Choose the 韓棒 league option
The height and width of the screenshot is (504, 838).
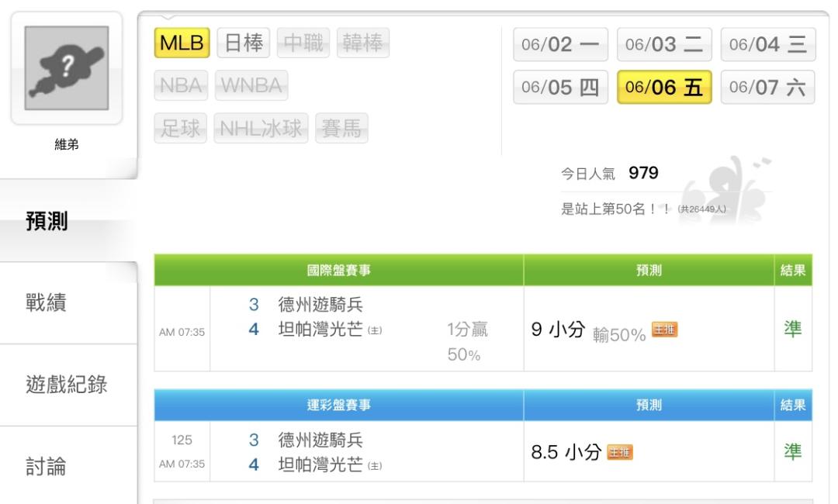(362, 43)
